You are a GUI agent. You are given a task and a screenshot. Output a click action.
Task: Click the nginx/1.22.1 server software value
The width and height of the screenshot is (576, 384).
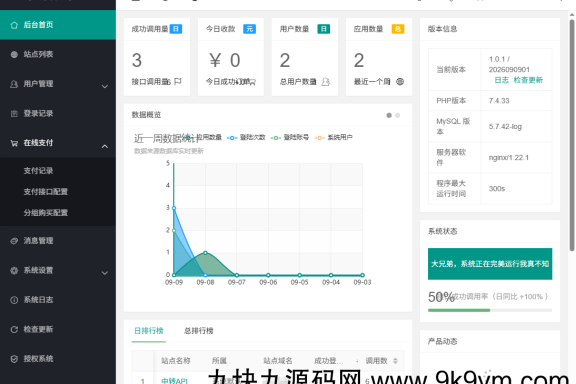(x=509, y=158)
